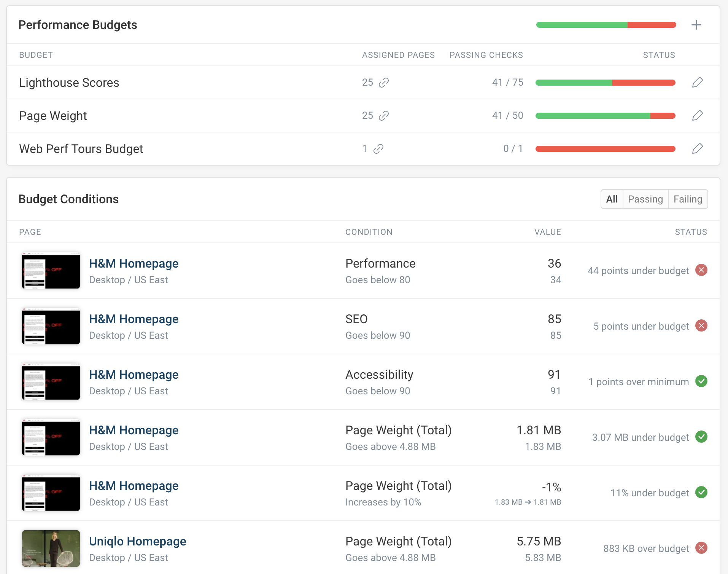
Task: Edit the Web Perf Tours Budget
Action: [697, 149]
